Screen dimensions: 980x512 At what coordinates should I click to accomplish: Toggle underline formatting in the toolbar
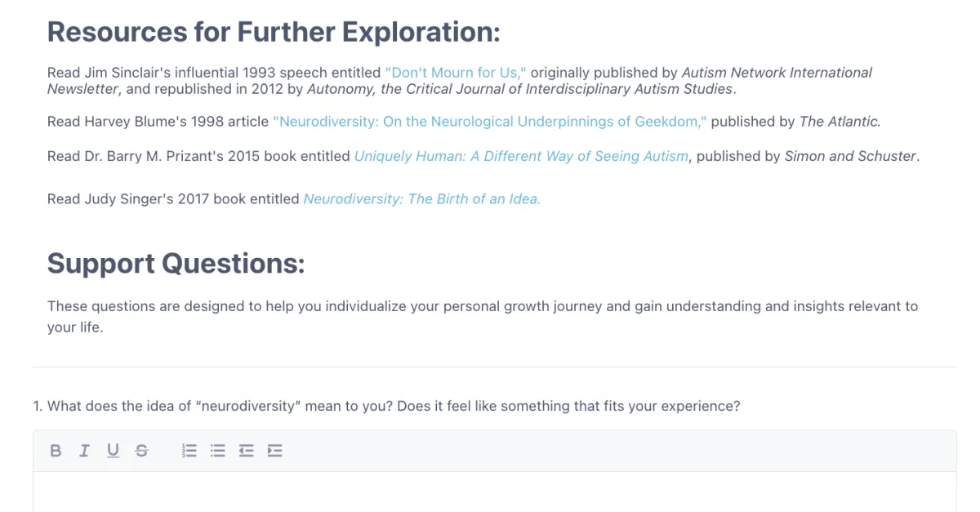pyautogui.click(x=113, y=450)
